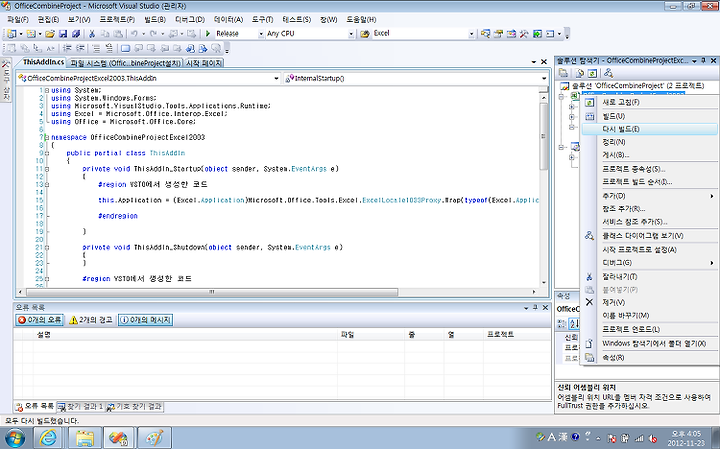Click View Class Diagram icon in Solution Explorer
This screenshot has width=720, height=449.
point(608,73)
